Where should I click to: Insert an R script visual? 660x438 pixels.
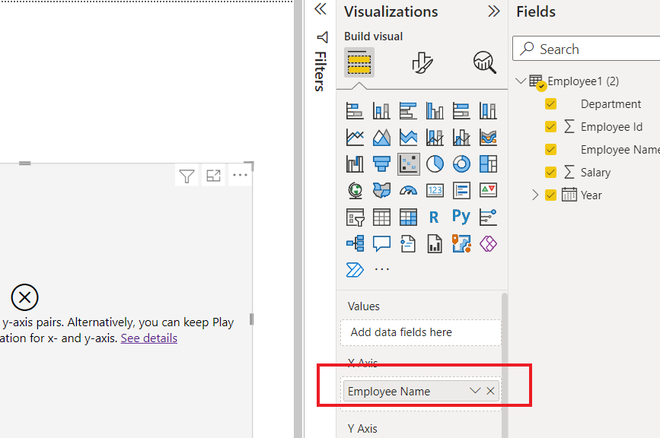coord(434,217)
